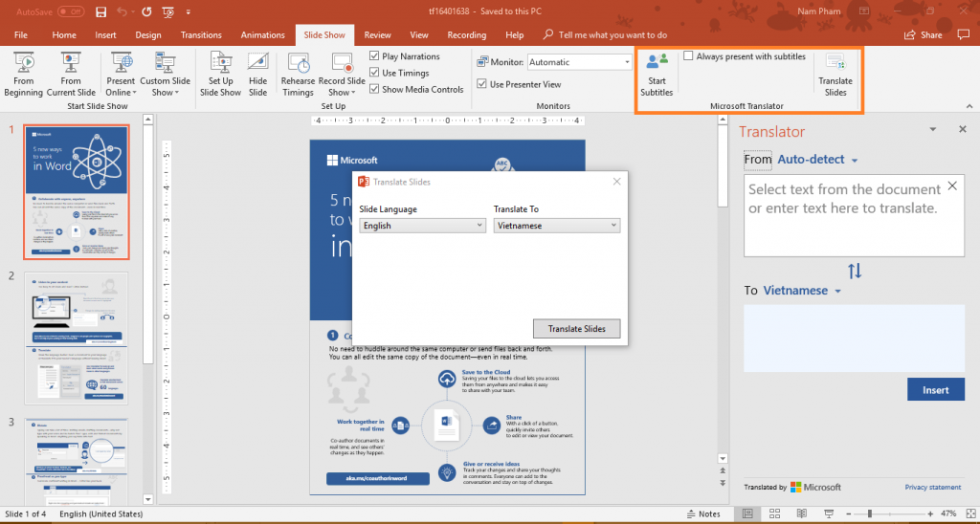Toggle Use Timings checkbox
The image size is (980, 524).
click(x=374, y=73)
